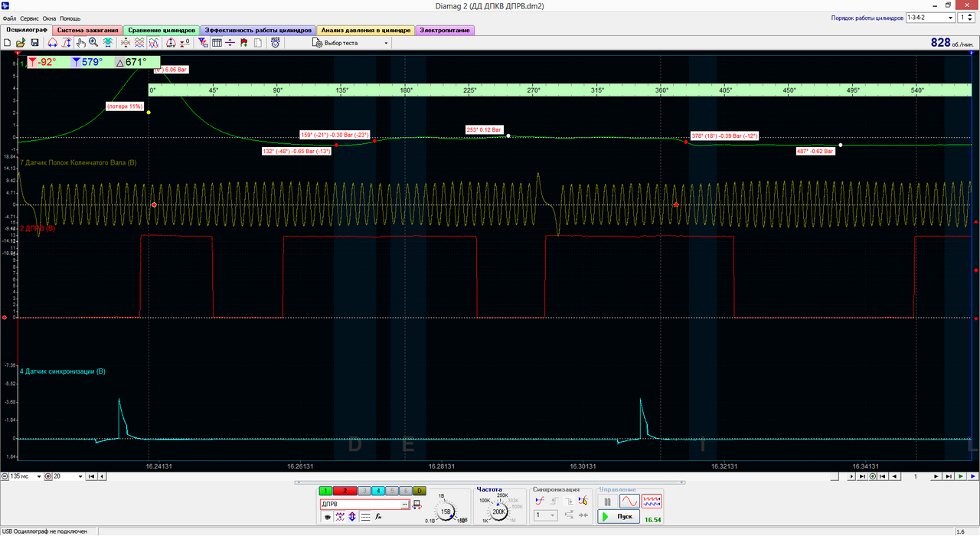Screen dimensions: 980x536
Task: Click the waveform filter icon in channel panel
Action: coord(340,517)
